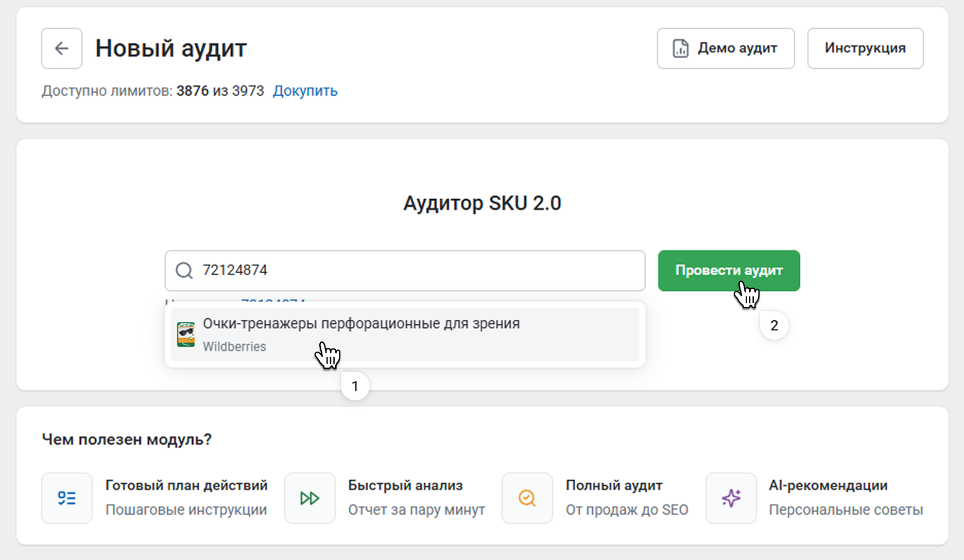Focus the SKU search input field
Screen dimensions: 964x560
coord(412,270)
